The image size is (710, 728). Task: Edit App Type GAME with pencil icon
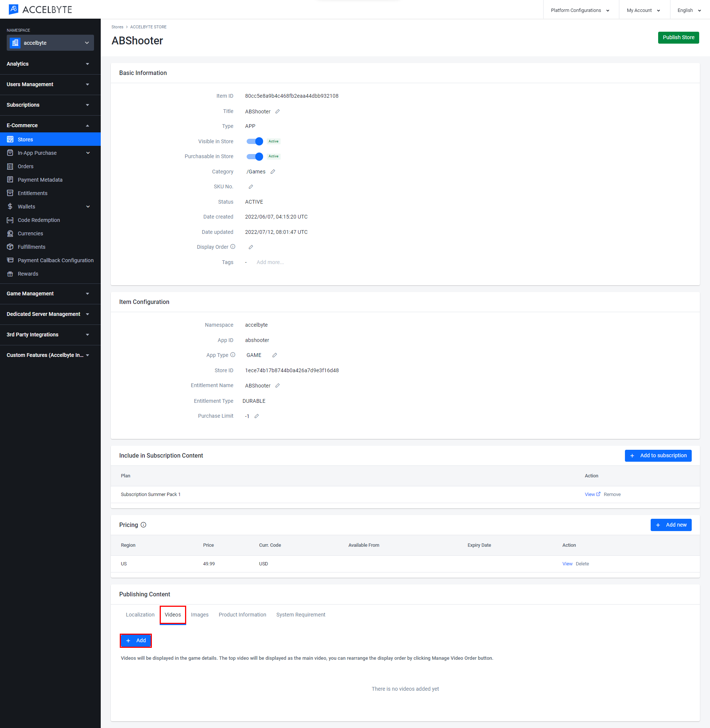[275, 355]
